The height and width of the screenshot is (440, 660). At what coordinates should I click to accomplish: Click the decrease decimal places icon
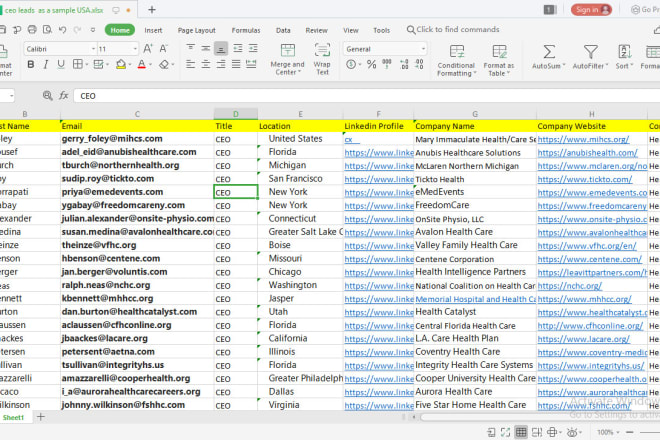point(420,64)
